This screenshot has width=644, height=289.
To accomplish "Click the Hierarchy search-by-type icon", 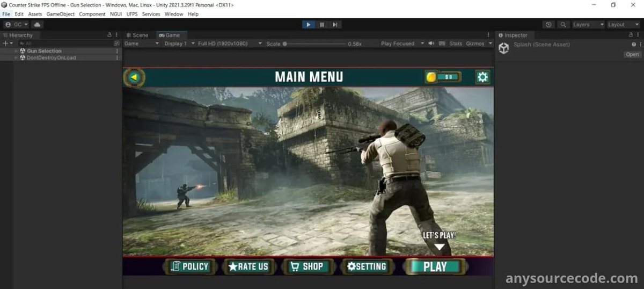I will coord(116,43).
